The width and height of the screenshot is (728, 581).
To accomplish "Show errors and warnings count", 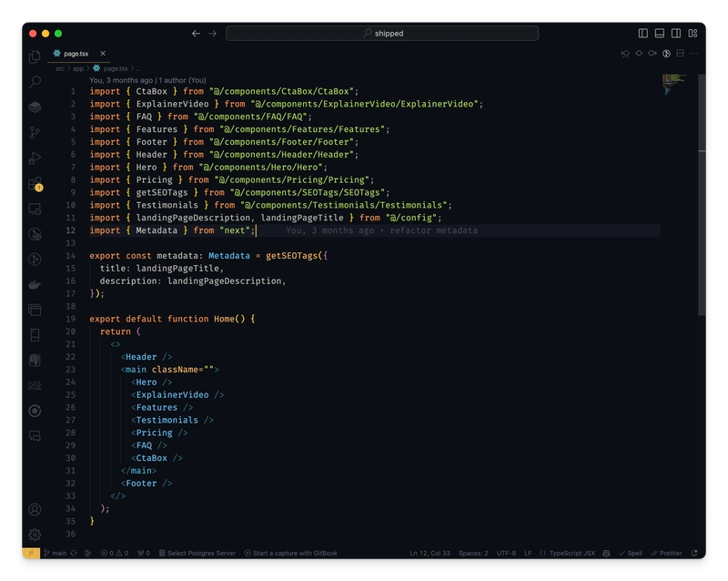I will 115,553.
